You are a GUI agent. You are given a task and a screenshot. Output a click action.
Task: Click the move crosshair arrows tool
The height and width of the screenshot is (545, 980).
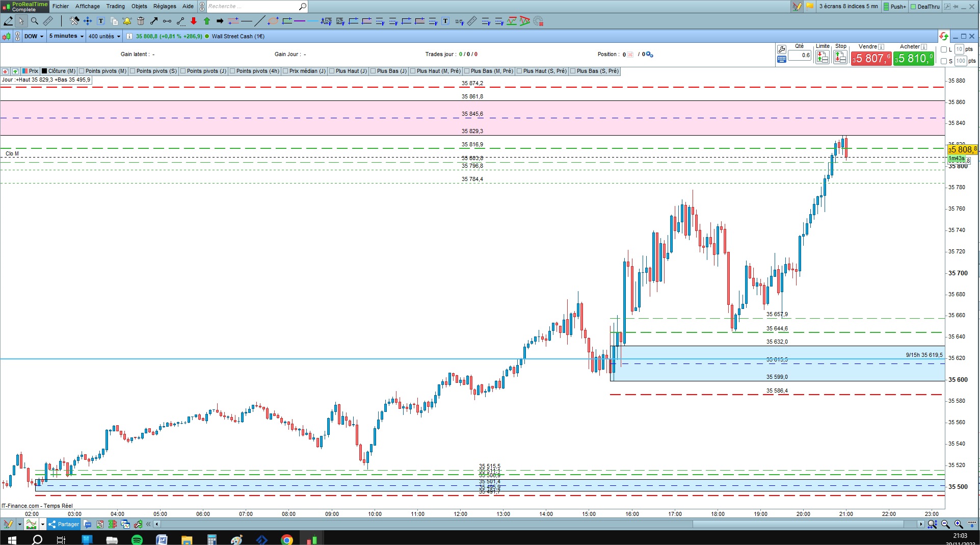pyautogui.click(x=88, y=21)
